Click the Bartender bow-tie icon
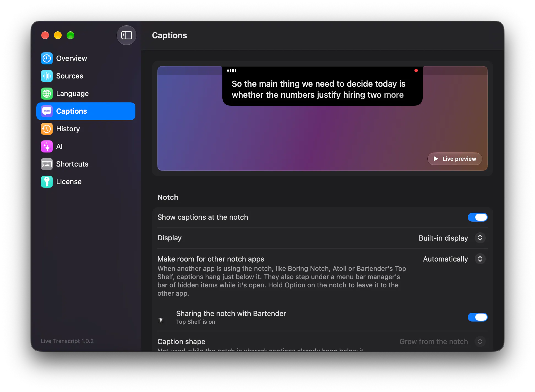Image resolution: width=535 pixels, height=392 pixels. pos(161,320)
